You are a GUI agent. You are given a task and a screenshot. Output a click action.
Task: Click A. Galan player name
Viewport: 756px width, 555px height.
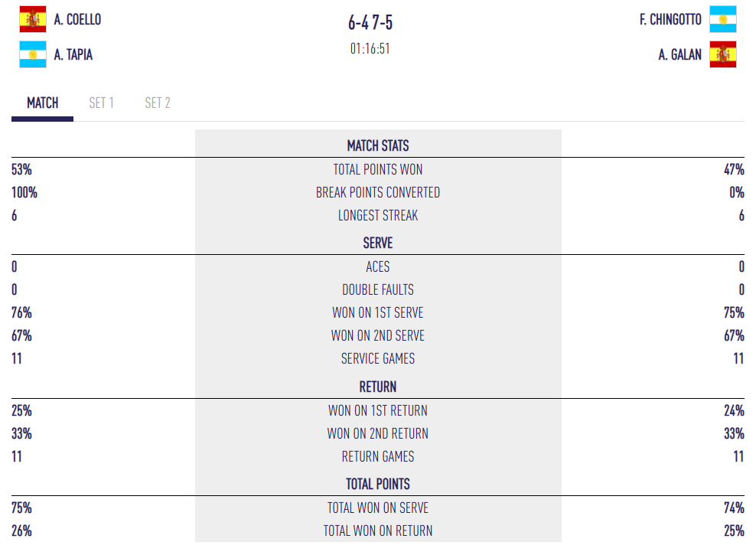pos(679,54)
